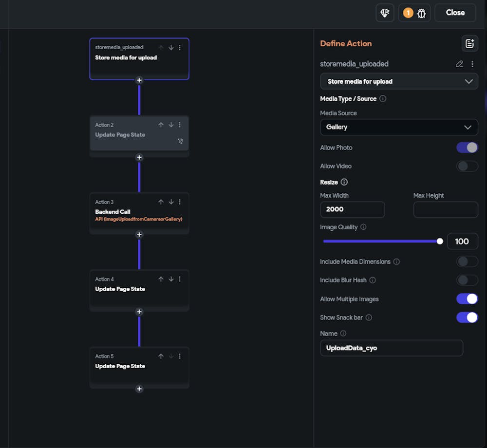
Task: Move Action 4 up with the arrow icon
Action: click(x=161, y=279)
